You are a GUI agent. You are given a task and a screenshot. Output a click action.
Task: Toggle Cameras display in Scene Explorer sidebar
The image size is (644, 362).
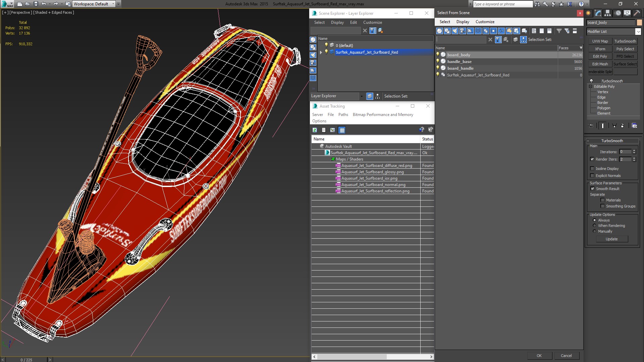click(313, 63)
